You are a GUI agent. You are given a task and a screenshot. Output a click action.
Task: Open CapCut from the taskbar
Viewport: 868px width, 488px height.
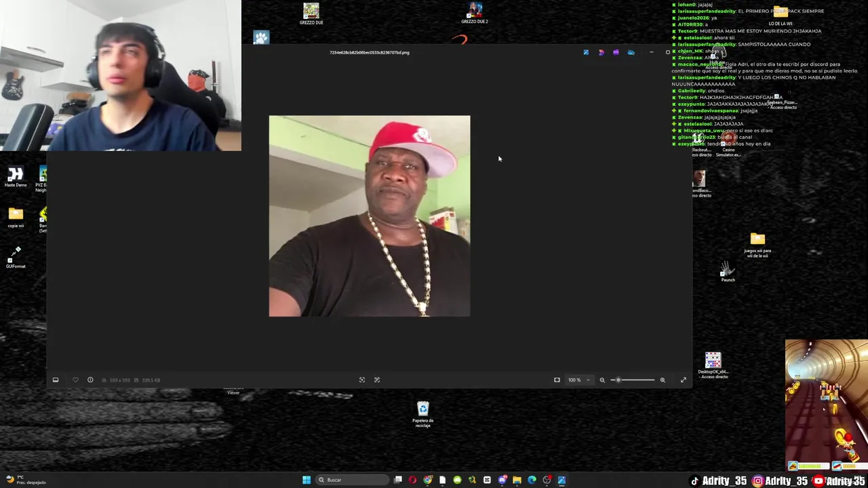tap(487, 480)
